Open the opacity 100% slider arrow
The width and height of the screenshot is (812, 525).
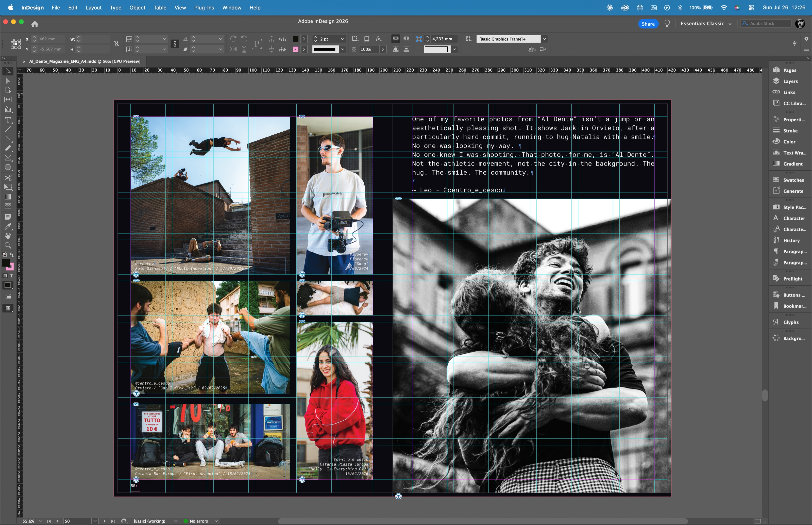(x=383, y=50)
